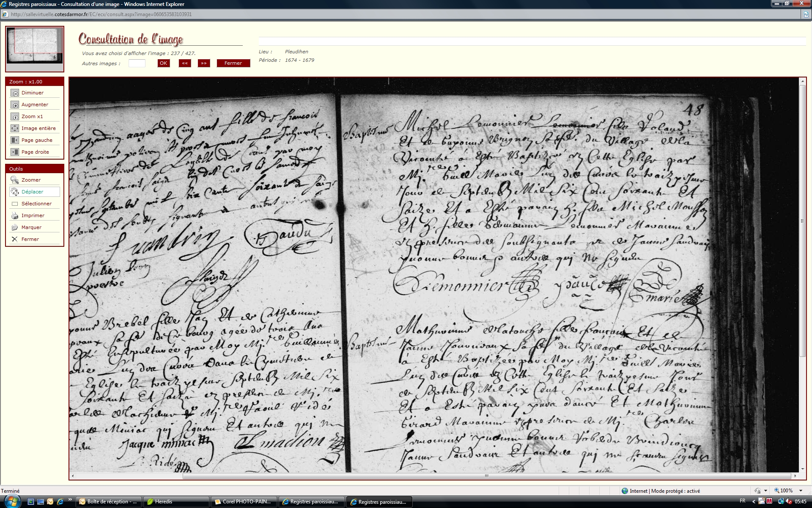The width and height of the screenshot is (812, 508).
Task: Show full image with Image entière icon
Action: [15, 128]
